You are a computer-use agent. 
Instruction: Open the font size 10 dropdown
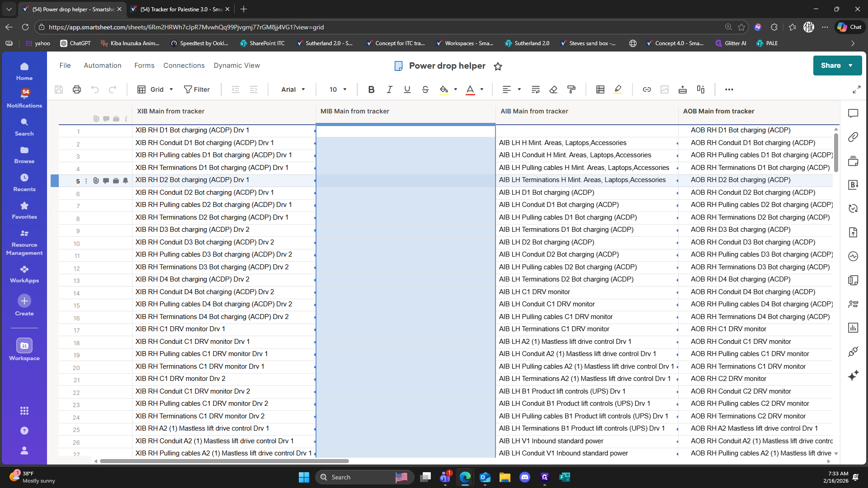click(x=338, y=89)
